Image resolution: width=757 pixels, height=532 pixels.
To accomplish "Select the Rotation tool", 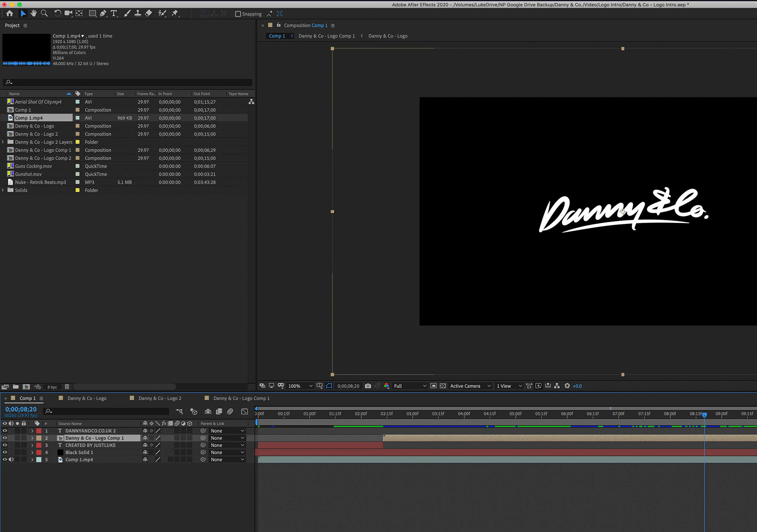I will 58,13.
